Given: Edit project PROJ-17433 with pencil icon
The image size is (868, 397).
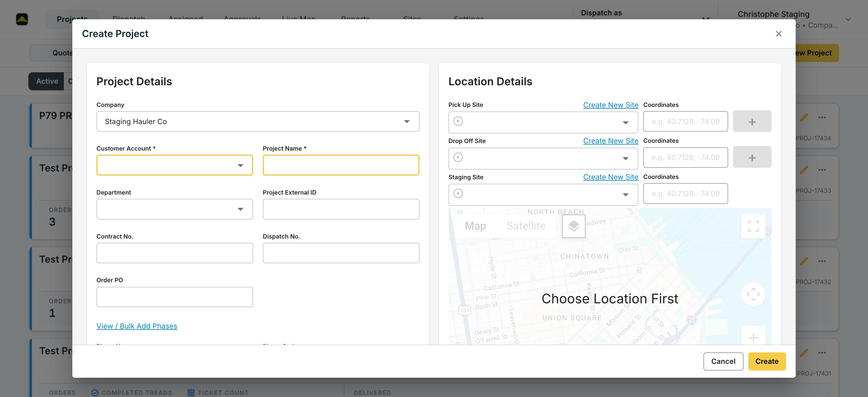Looking at the screenshot, I should click(x=804, y=170).
